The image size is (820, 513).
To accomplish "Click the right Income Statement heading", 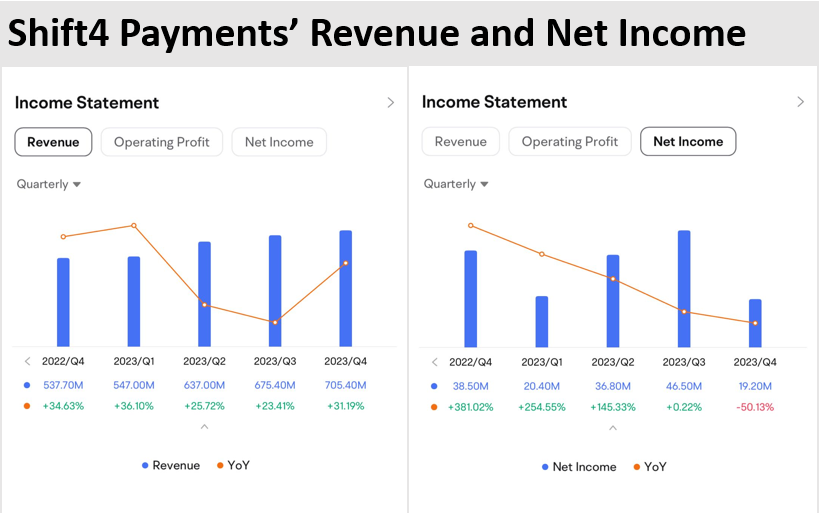I will (x=494, y=102).
